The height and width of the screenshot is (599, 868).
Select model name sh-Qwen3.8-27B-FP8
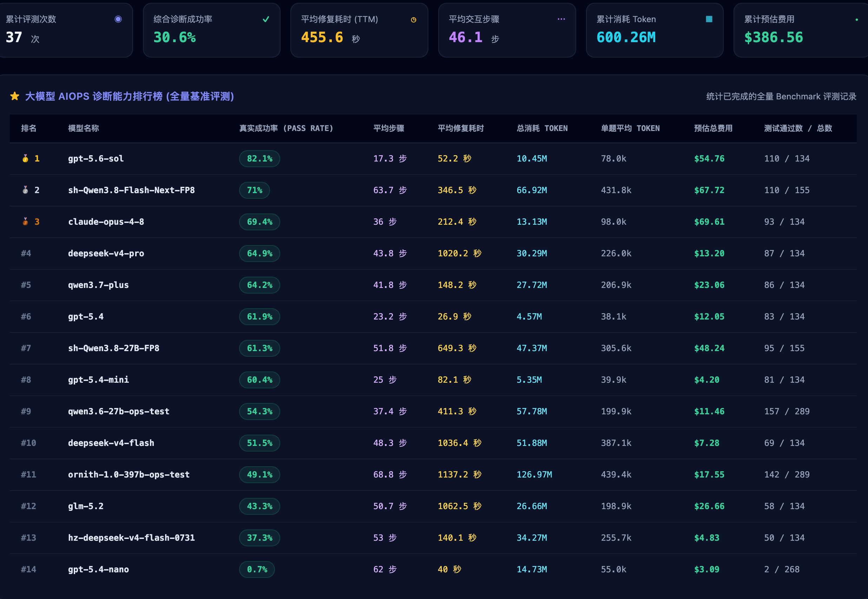coord(114,348)
